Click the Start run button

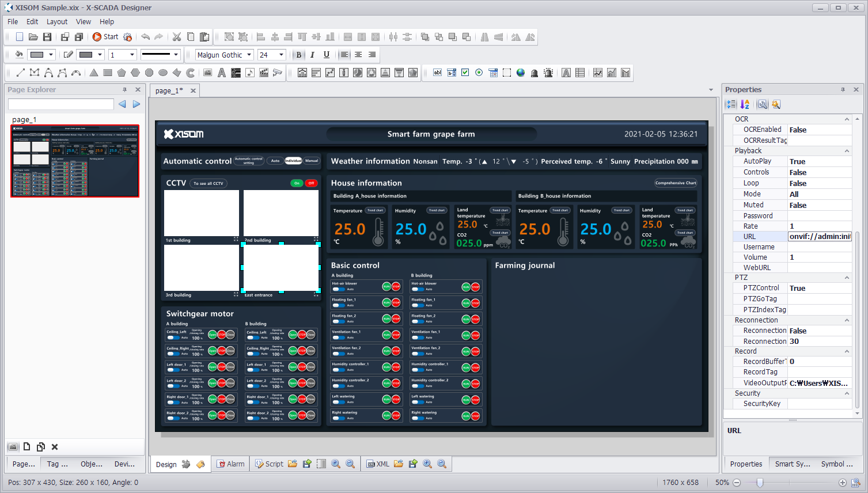coord(105,37)
